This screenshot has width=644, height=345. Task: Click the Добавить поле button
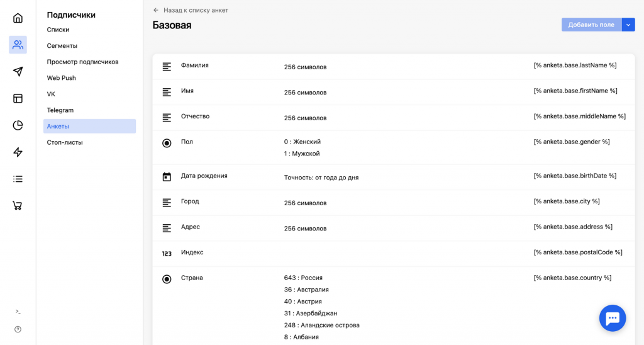pos(591,25)
